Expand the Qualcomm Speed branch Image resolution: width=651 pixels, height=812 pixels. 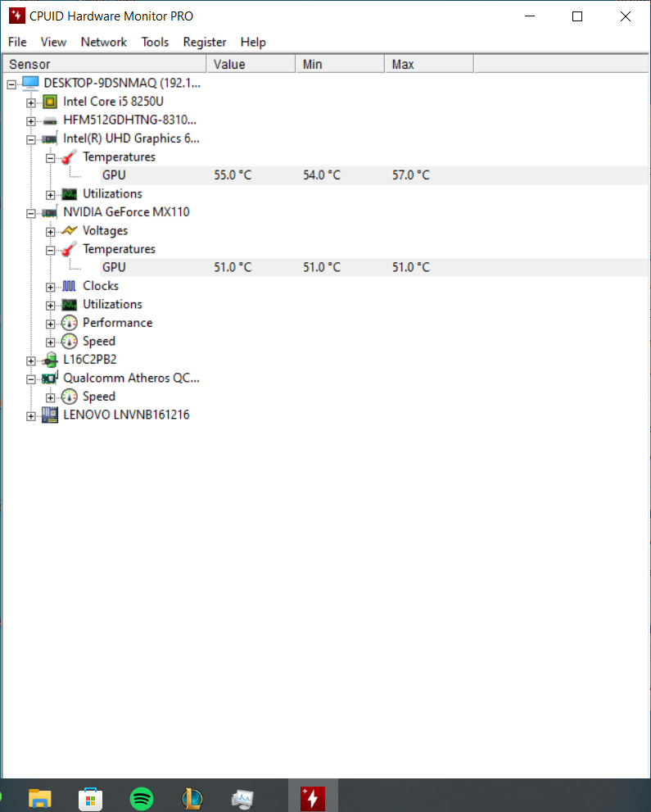[x=50, y=397]
